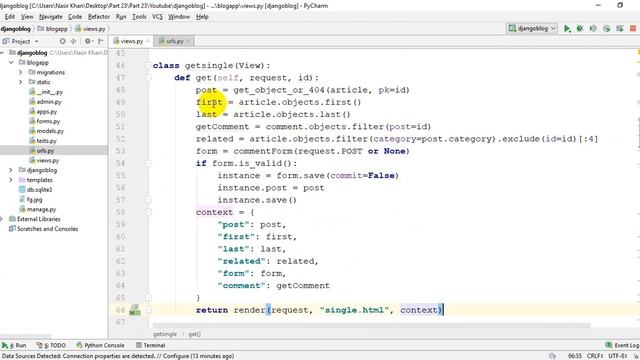Select External Libraries node

pyautogui.click(x=35, y=219)
